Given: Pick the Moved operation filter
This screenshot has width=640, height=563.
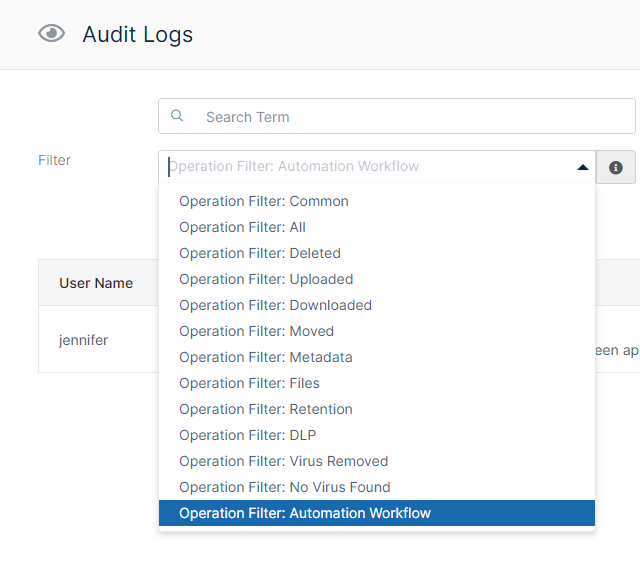Looking at the screenshot, I should point(256,331).
